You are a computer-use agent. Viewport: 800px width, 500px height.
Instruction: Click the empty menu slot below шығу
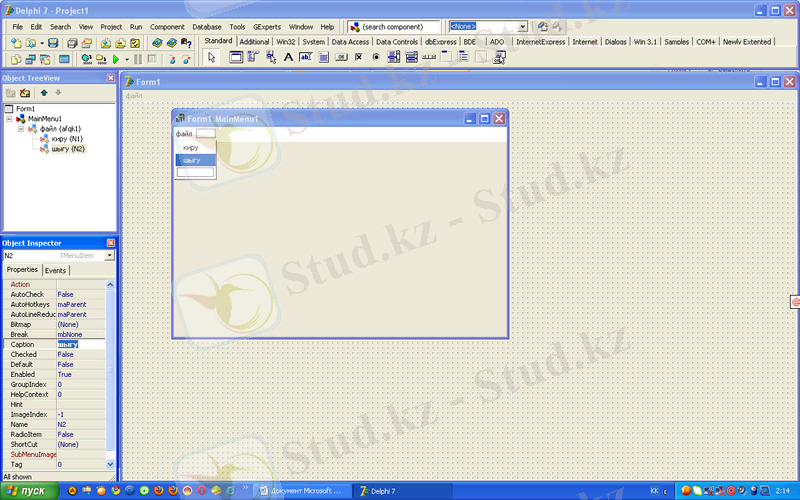195,172
